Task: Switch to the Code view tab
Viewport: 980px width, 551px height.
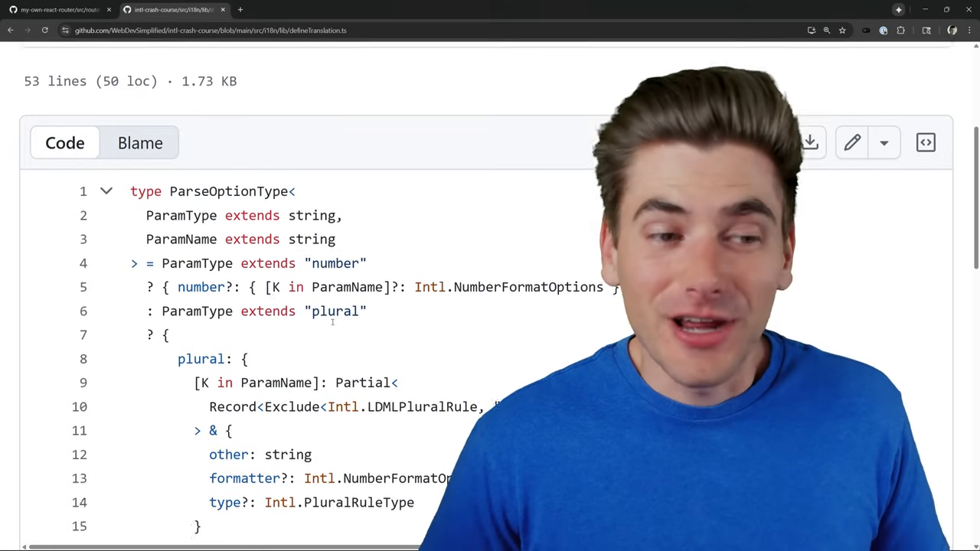Action: pos(65,143)
